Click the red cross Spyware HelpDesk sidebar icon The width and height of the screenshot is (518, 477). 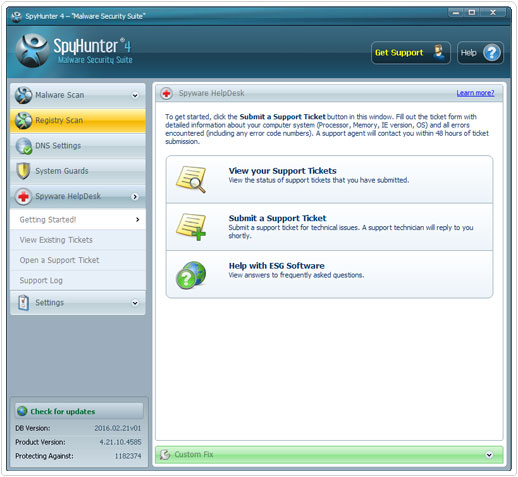[23, 196]
